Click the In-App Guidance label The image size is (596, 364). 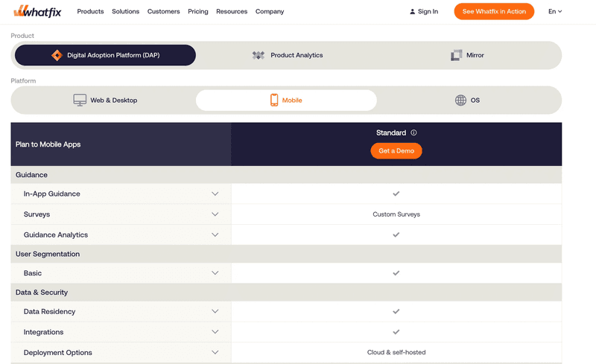[51, 194]
